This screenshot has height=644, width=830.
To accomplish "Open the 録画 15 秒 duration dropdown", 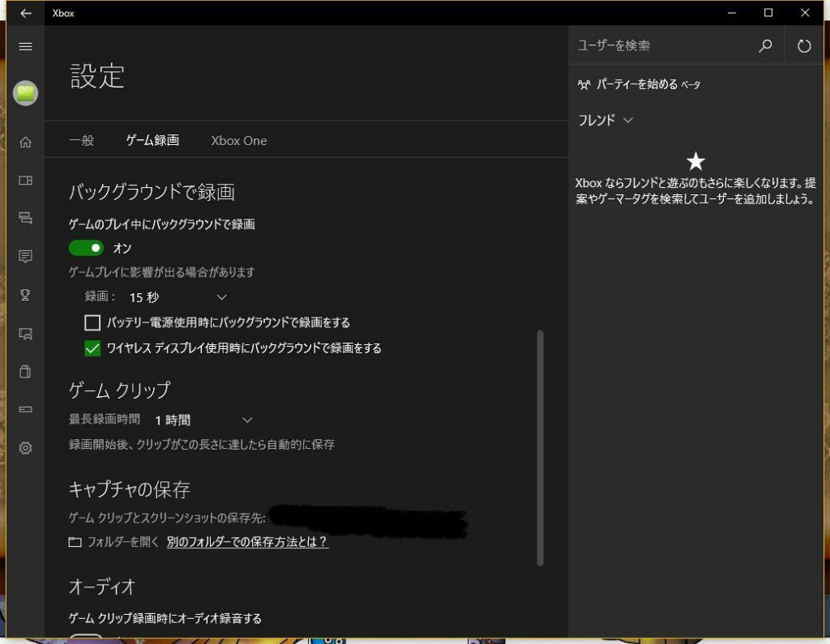I will pyautogui.click(x=178, y=297).
